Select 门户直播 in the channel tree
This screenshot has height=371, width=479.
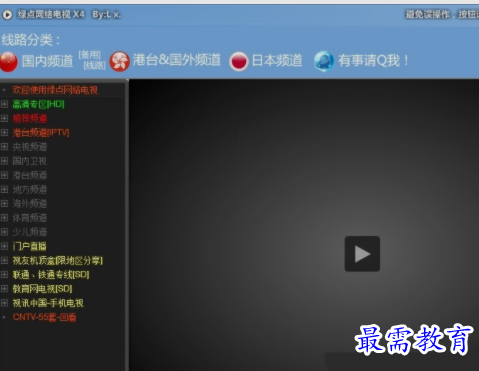30,246
